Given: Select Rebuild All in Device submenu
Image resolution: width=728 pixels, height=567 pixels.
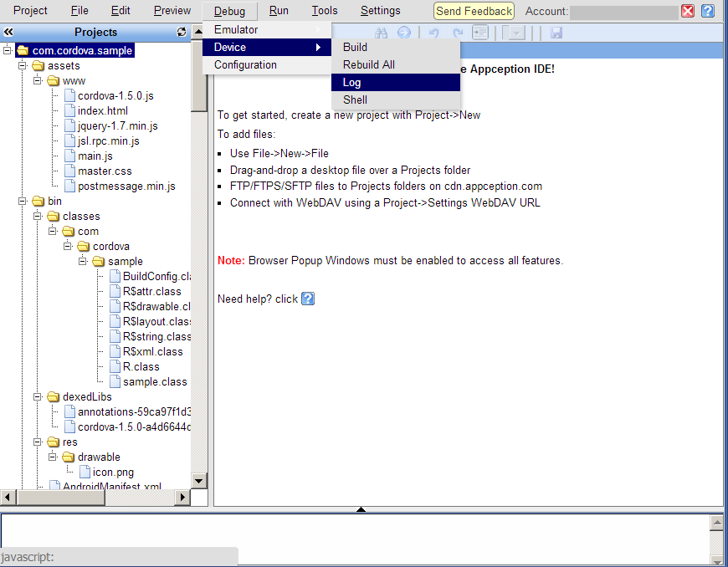Looking at the screenshot, I should coord(396,65).
